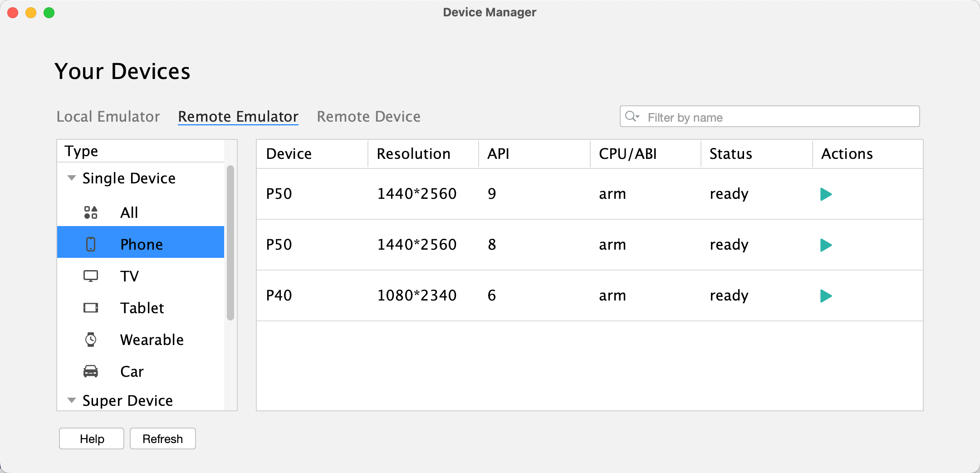Select the TV tree item label
Screen dimensions: 980x473
pos(129,276)
